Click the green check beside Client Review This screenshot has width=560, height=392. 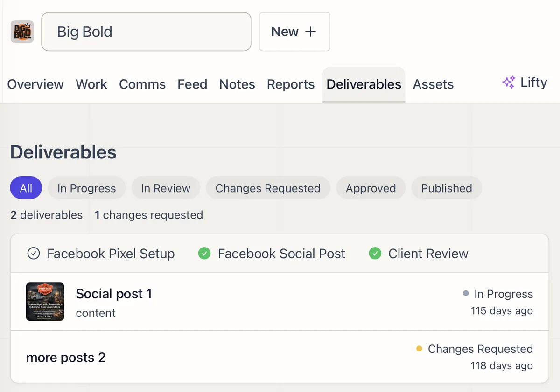click(375, 254)
